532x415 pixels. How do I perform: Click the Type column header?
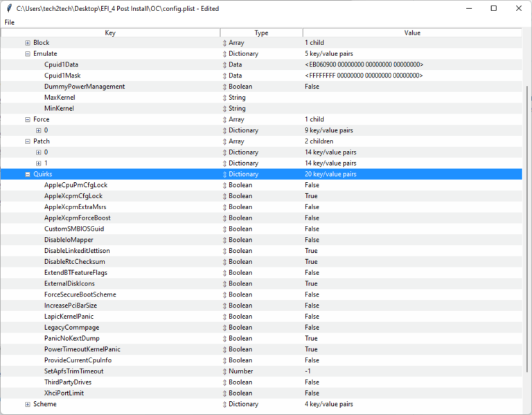[x=261, y=33]
